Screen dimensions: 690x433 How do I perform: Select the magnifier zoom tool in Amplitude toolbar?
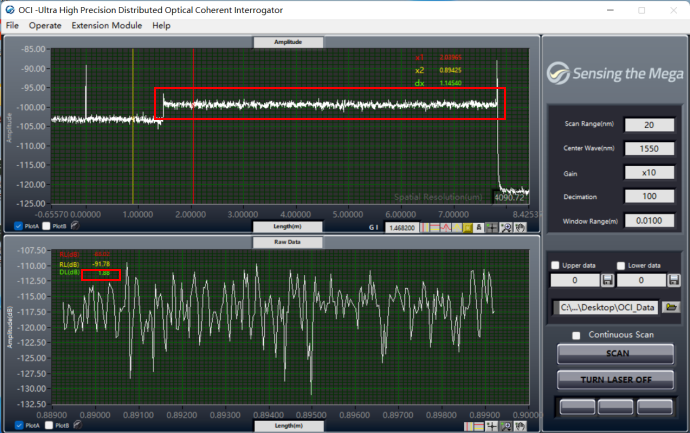tap(506, 227)
